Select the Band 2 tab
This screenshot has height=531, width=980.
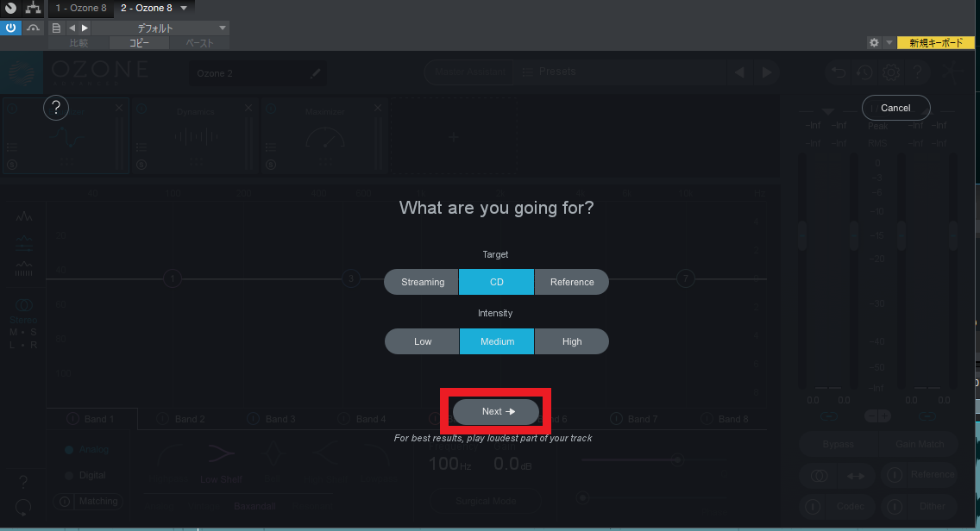tap(182, 419)
